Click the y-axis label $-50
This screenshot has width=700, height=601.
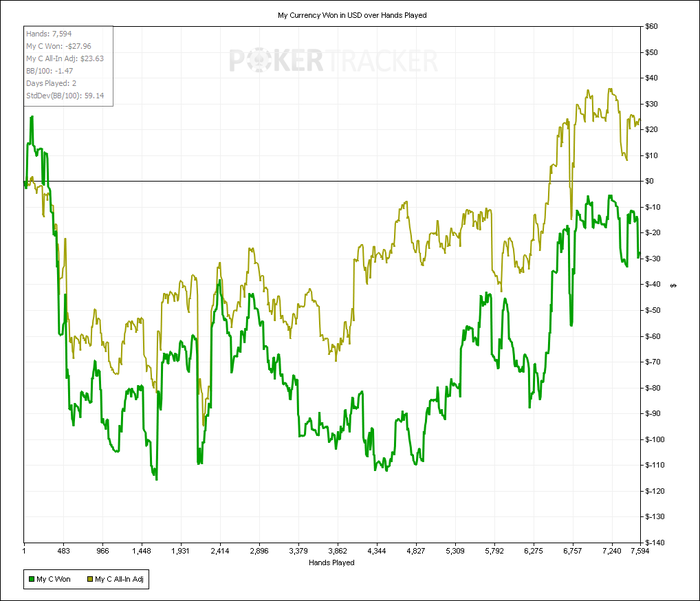[x=653, y=310]
